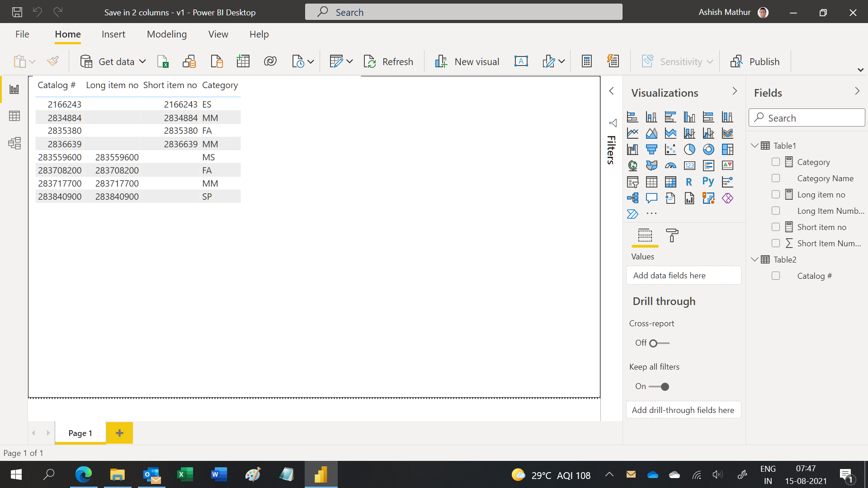Check the Long Item Numb... field checkbox

click(x=776, y=211)
